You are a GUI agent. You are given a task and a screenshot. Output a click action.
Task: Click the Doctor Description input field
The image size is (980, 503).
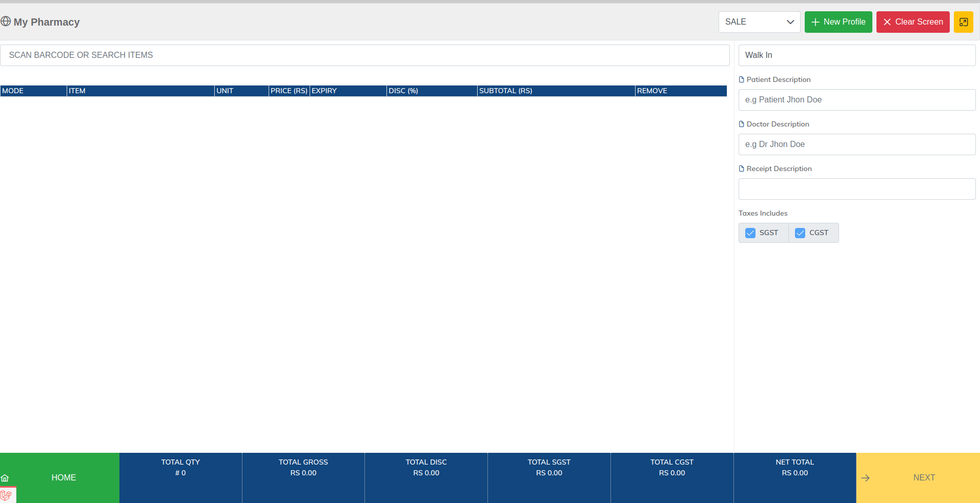coord(856,144)
